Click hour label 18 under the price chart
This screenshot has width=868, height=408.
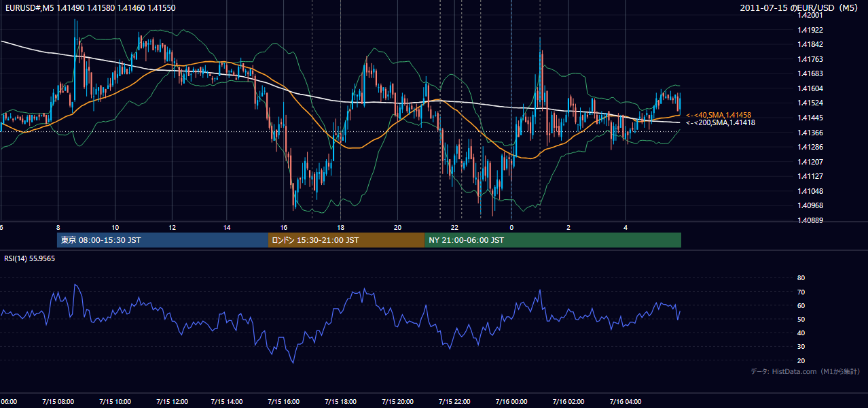[340, 227]
